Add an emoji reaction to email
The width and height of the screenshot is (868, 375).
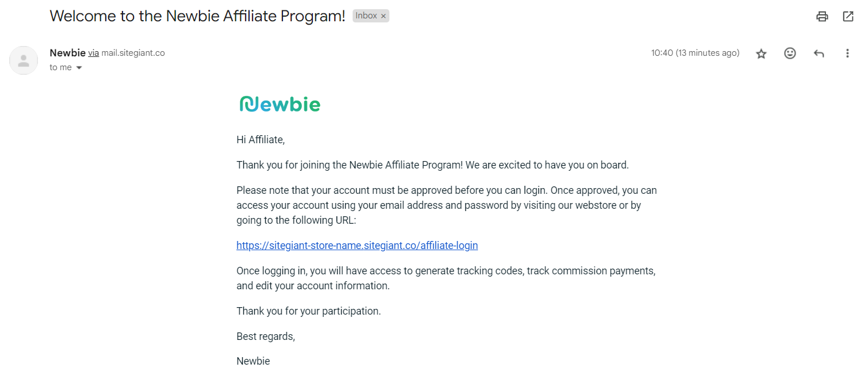[790, 53]
